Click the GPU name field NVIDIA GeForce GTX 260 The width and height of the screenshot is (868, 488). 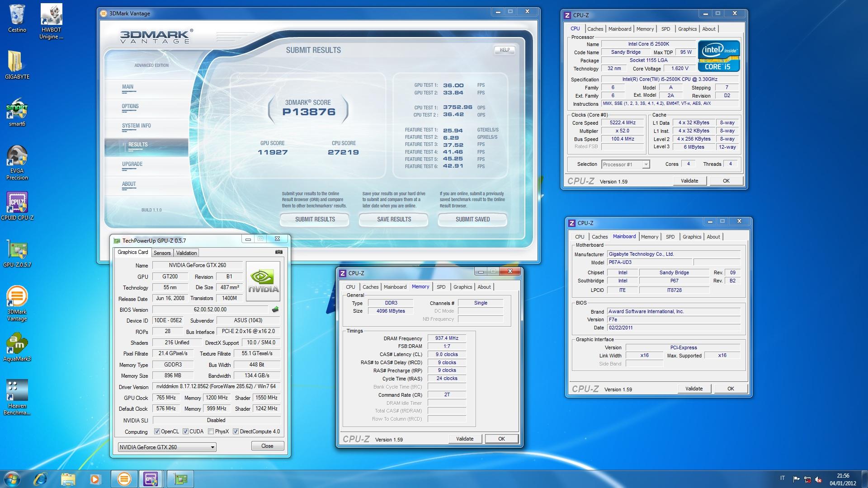198,265
